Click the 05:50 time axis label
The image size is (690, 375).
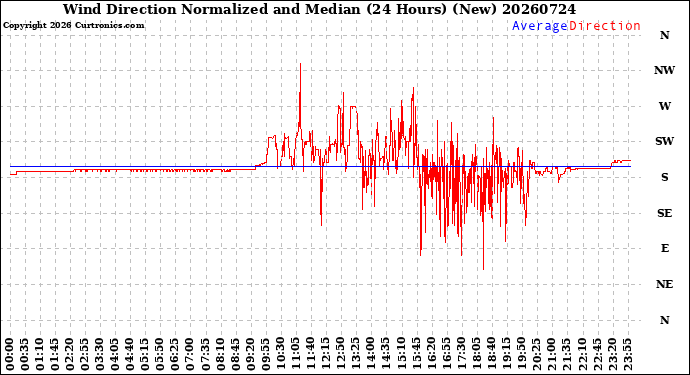point(160,354)
